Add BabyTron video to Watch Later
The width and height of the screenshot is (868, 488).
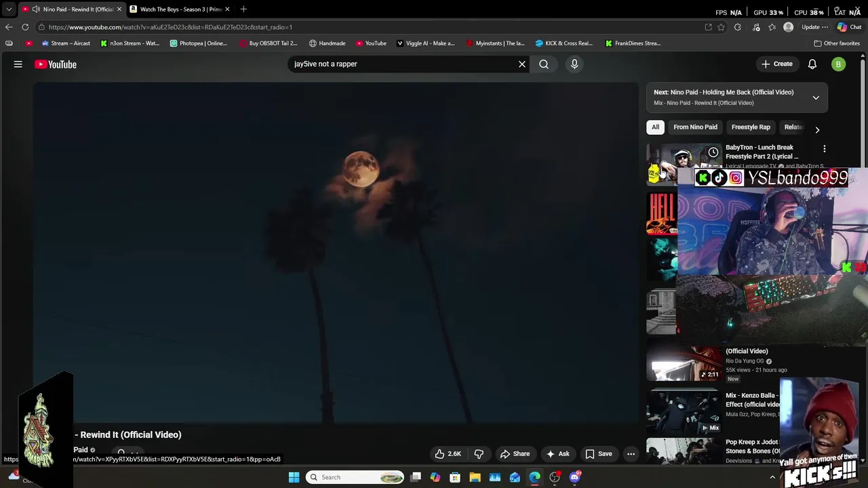click(713, 152)
